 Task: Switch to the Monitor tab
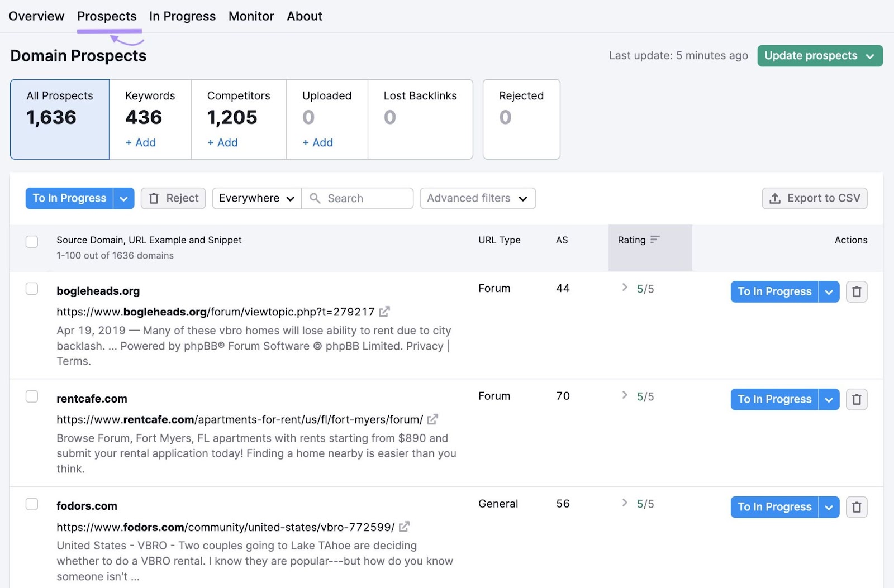[x=251, y=16]
